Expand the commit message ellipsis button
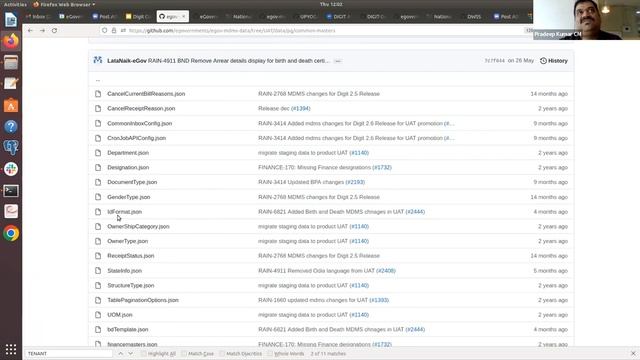The width and height of the screenshot is (640, 360). point(338,61)
